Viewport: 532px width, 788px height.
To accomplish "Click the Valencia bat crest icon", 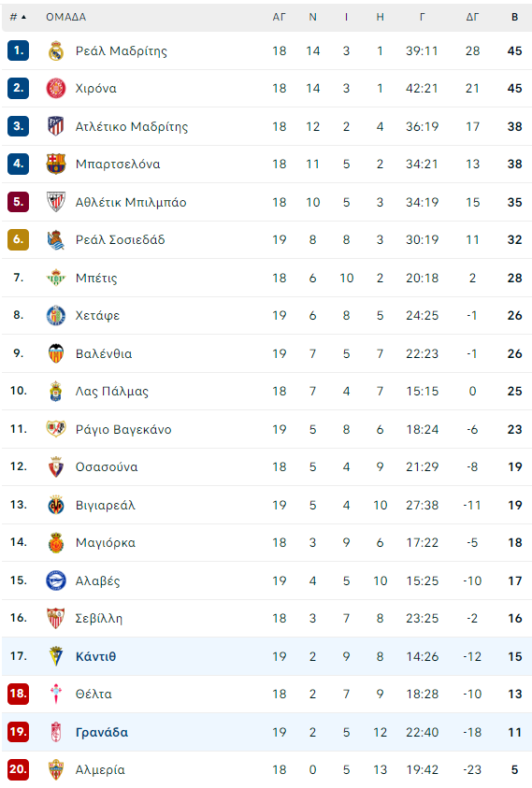I will tap(56, 353).
